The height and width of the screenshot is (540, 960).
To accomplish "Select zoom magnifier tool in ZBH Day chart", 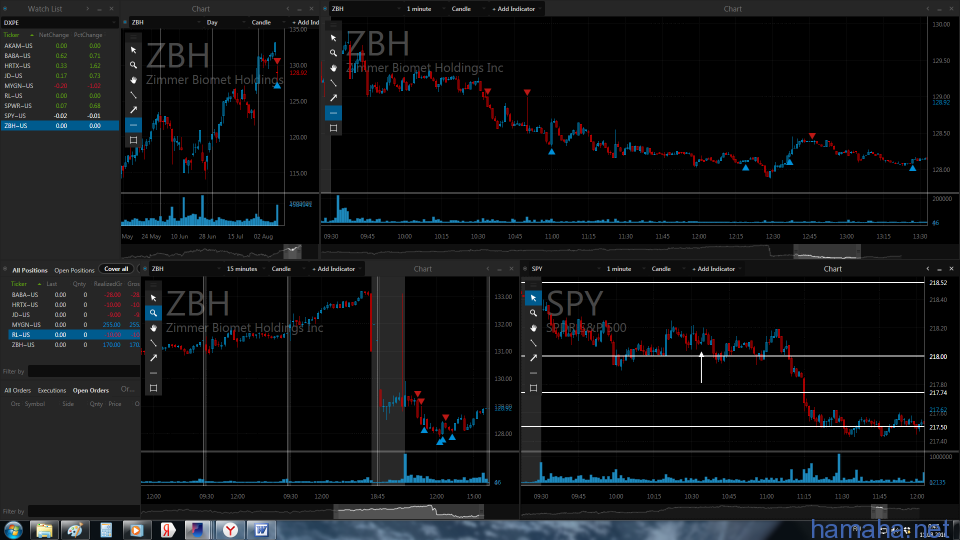I will (x=133, y=65).
